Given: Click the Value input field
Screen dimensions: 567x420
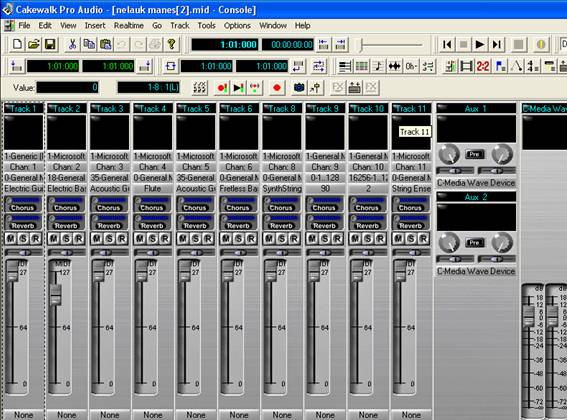Looking at the screenshot, I should pos(67,88).
